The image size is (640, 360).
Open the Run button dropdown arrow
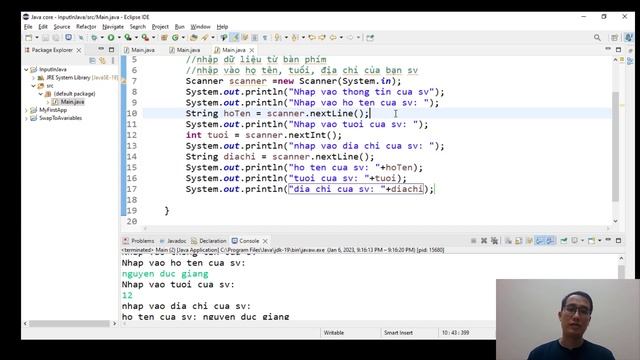(x=119, y=38)
